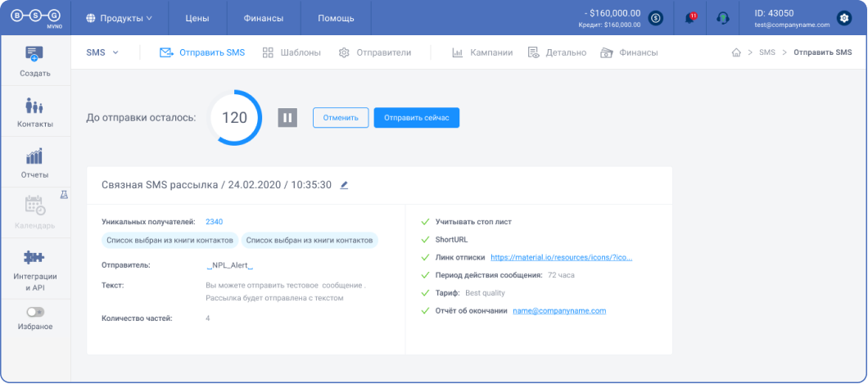Open the Цены menu item
The height and width of the screenshot is (384, 868).
tap(197, 18)
